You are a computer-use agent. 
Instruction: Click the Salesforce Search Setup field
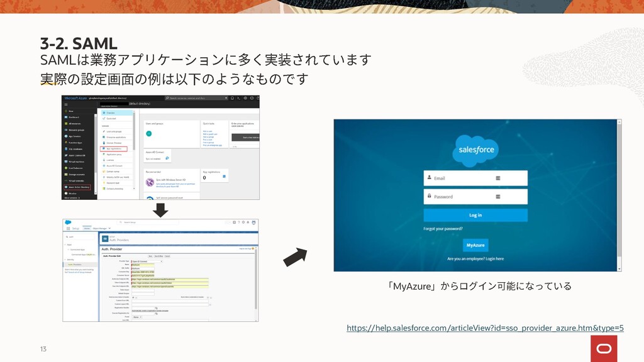[x=148, y=222]
